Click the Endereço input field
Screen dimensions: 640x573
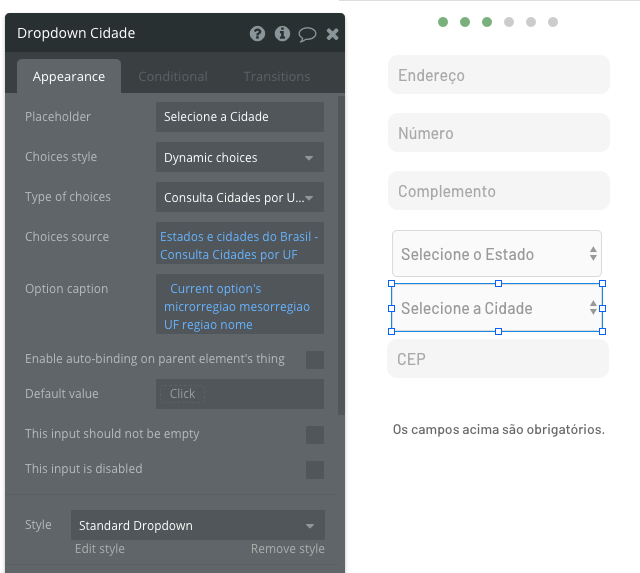[498, 75]
